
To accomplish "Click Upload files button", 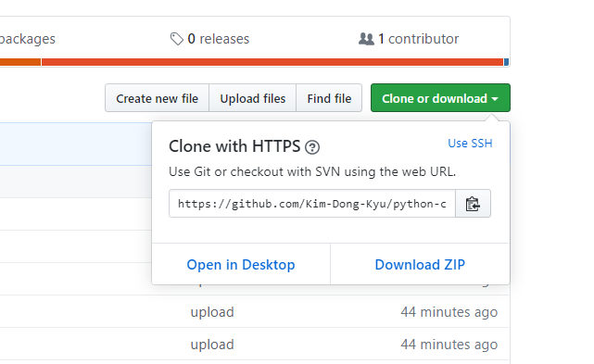I will 253,98.
